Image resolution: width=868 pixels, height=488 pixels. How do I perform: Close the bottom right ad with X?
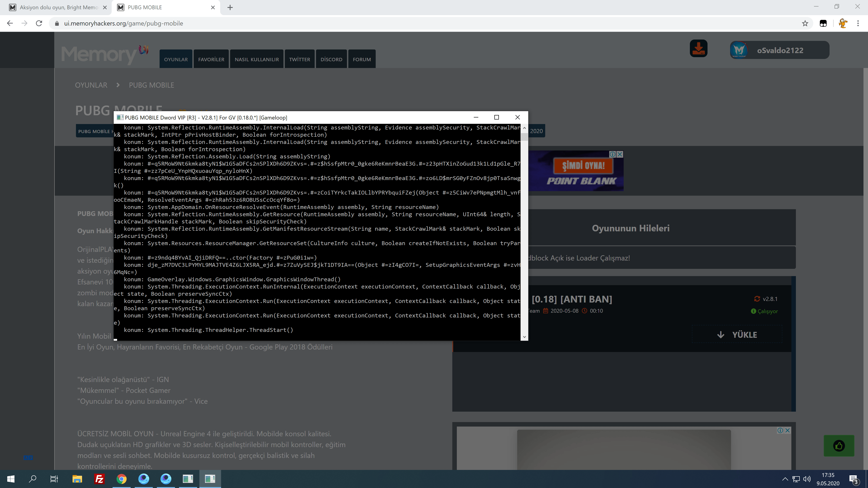788,430
